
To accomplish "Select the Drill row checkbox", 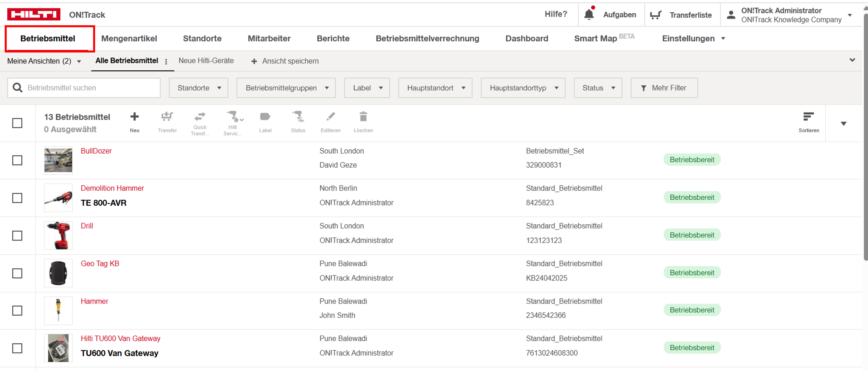I will pos(17,235).
